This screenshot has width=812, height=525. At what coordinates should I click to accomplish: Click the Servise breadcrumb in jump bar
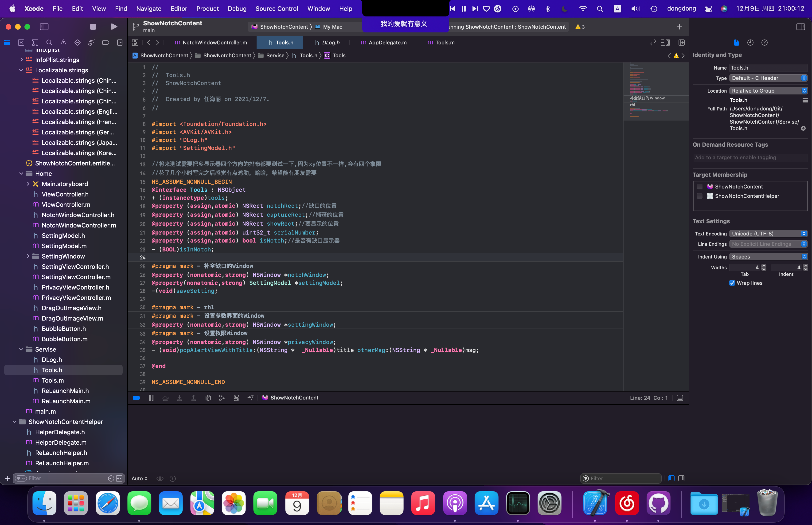coord(271,55)
